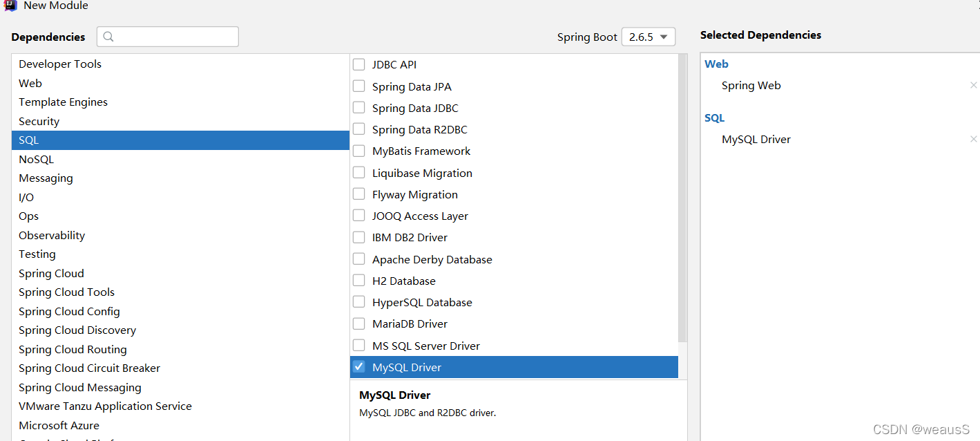980x441 pixels.
Task: Click the Dependencies search input field
Action: pos(168,37)
